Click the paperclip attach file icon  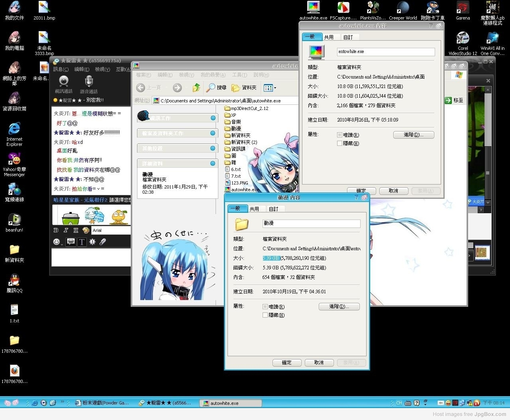103,241
